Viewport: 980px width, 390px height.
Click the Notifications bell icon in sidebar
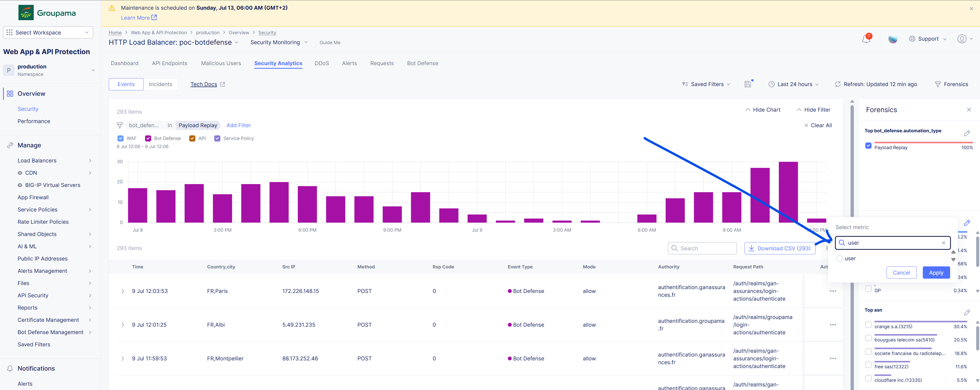click(10, 368)
